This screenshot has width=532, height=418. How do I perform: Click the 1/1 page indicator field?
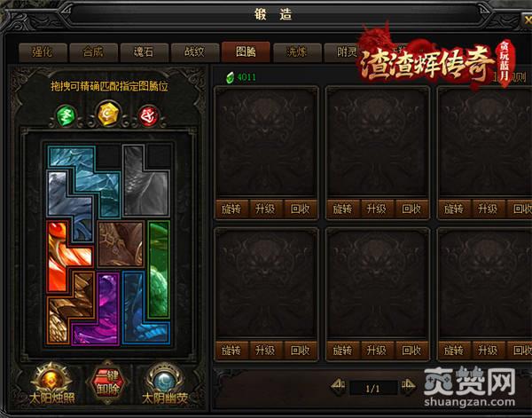coord(373,388)
